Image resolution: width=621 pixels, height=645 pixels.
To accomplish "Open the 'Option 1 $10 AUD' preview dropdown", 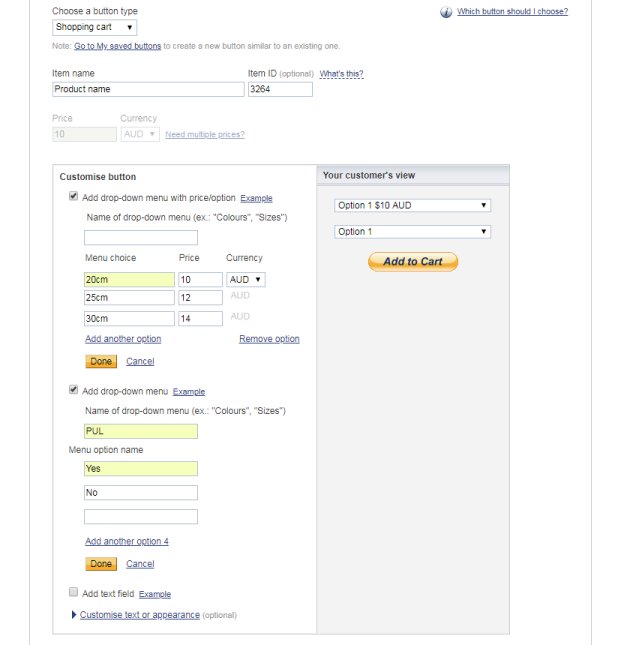I will (413, 205).
